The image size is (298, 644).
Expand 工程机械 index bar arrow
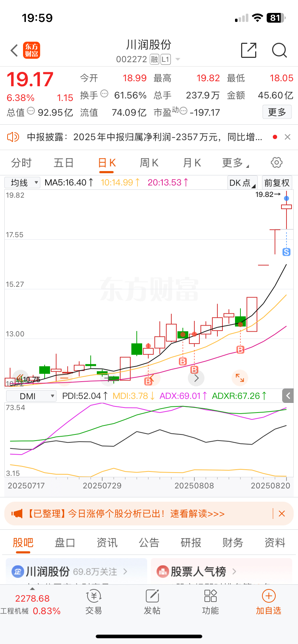(32, 589)
